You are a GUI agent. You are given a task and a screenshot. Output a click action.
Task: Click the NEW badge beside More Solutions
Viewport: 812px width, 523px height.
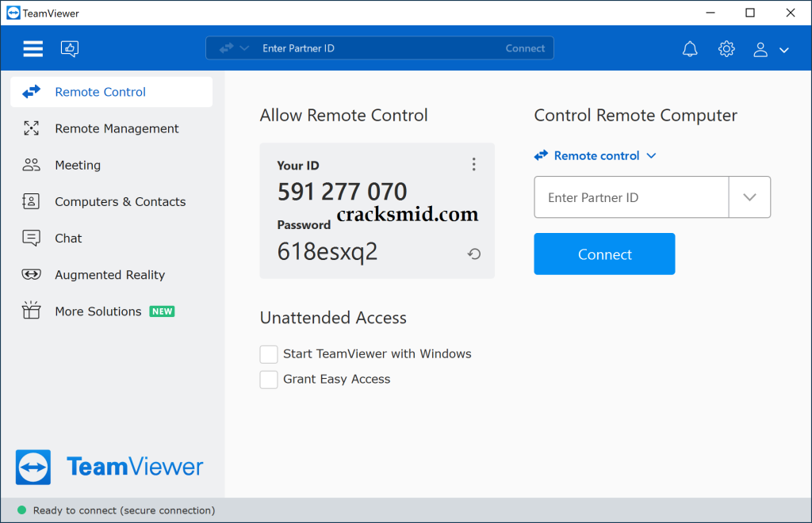coord(162,311)
